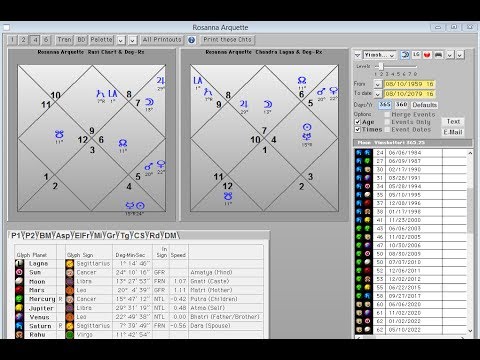
Task: Open the Vimsh... dasha type dropdown
Action: pos(379,55)
